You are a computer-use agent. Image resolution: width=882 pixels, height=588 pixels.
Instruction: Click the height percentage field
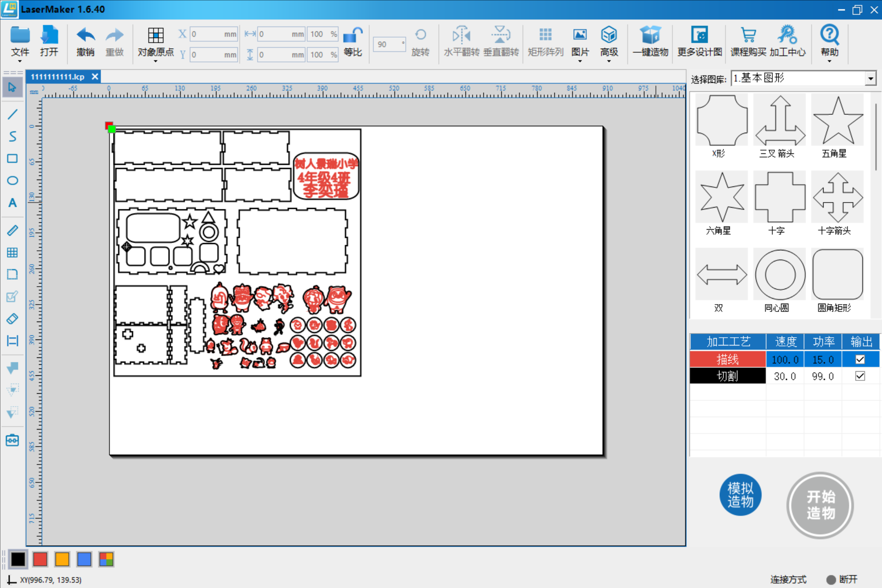pos(323,55)
